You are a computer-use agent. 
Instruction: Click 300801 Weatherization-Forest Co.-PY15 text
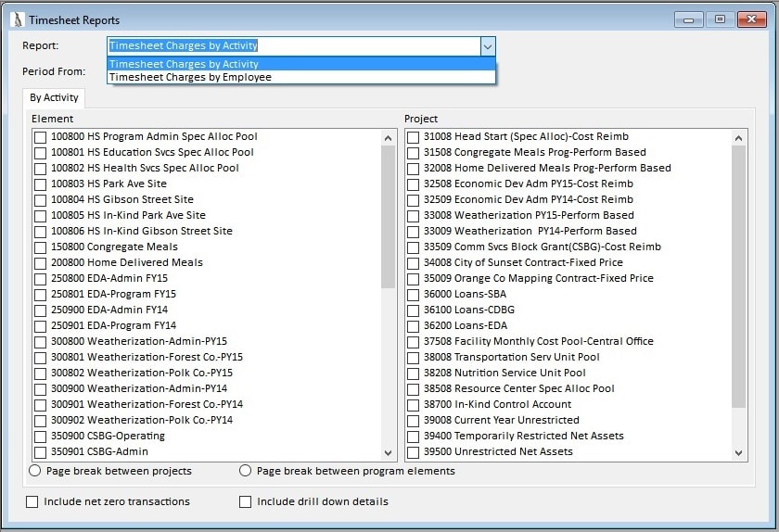click(147, 357)
